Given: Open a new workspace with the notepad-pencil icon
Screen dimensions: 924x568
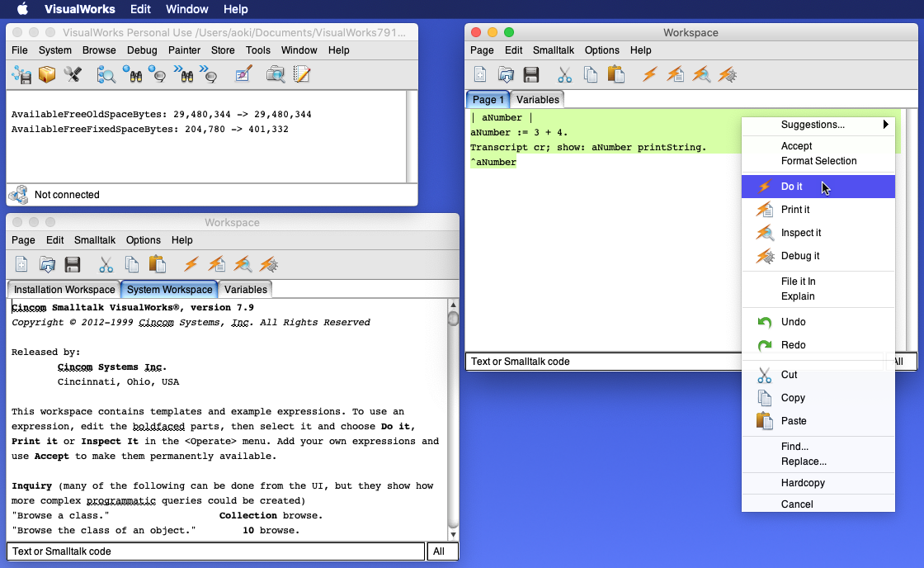Looking at the screenshot, I should coord(301,75).
